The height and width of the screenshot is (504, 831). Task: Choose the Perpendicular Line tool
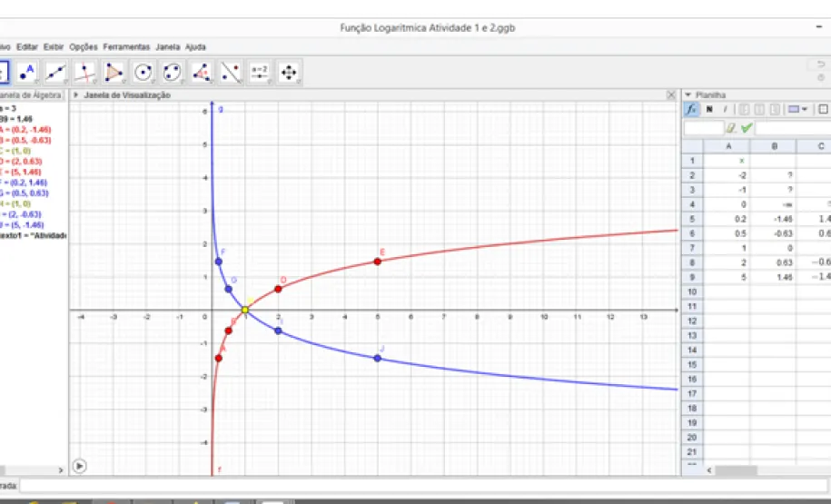84,72
